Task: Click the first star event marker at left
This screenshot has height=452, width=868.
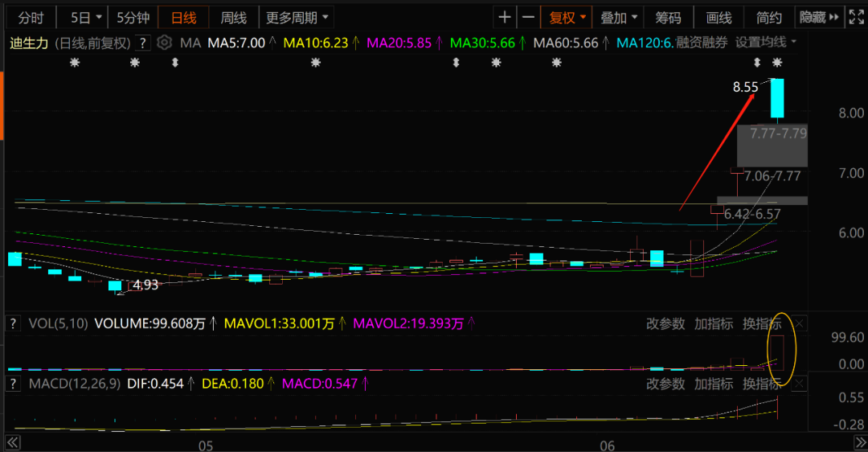Action: pos(75,63)
